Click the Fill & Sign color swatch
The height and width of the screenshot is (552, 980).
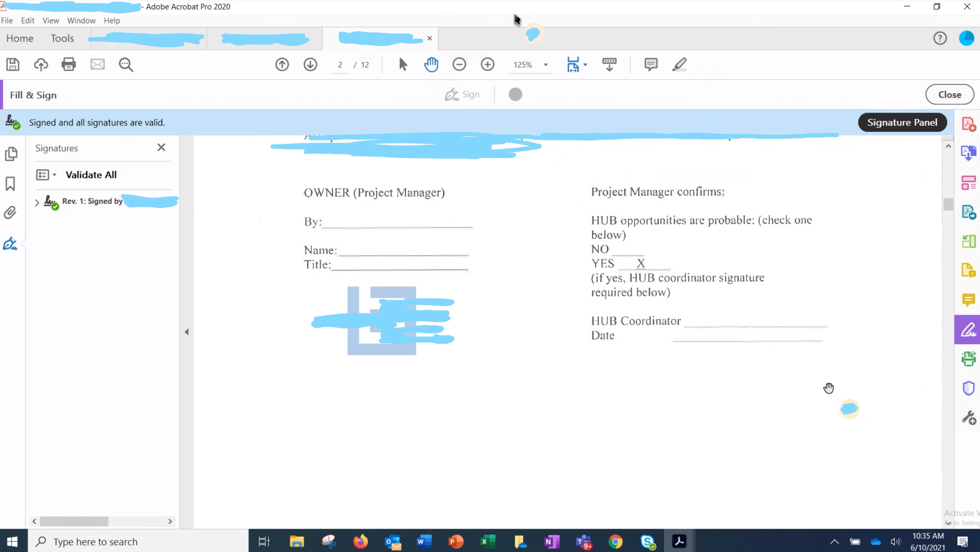pyautogui.click(x=515, y=94)
